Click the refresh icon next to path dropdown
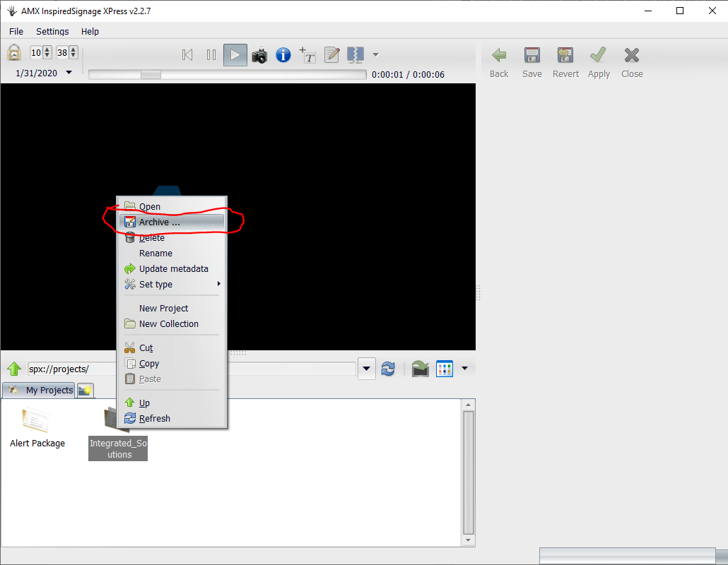The width and height of the screenshot is (728, 565). 388,369
